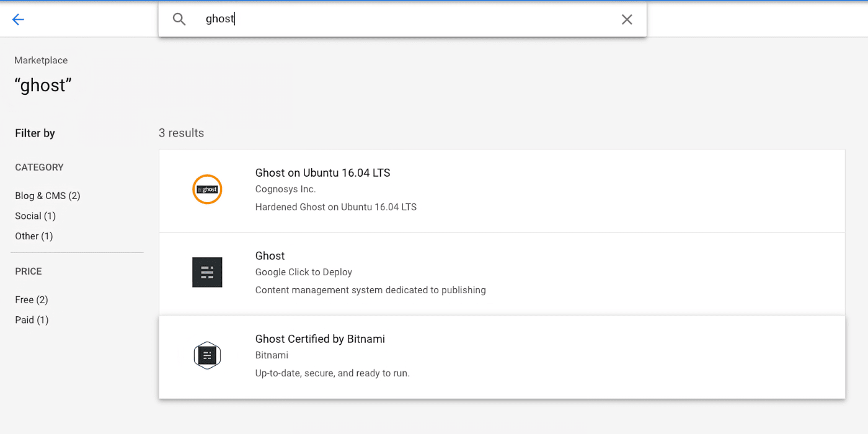Click the Bitnami publisher text
Image resolution: width=868 pixels, height=434 pixels.
click(x=272, y=355)
